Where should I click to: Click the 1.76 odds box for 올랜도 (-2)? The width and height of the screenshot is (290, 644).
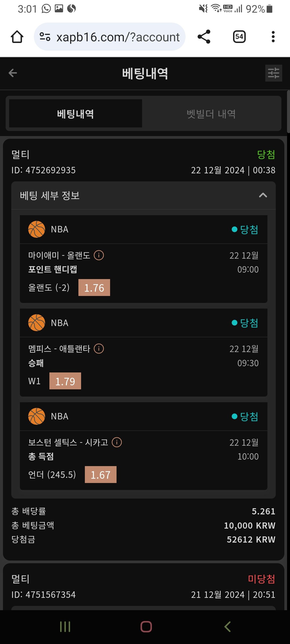(94, 288)
